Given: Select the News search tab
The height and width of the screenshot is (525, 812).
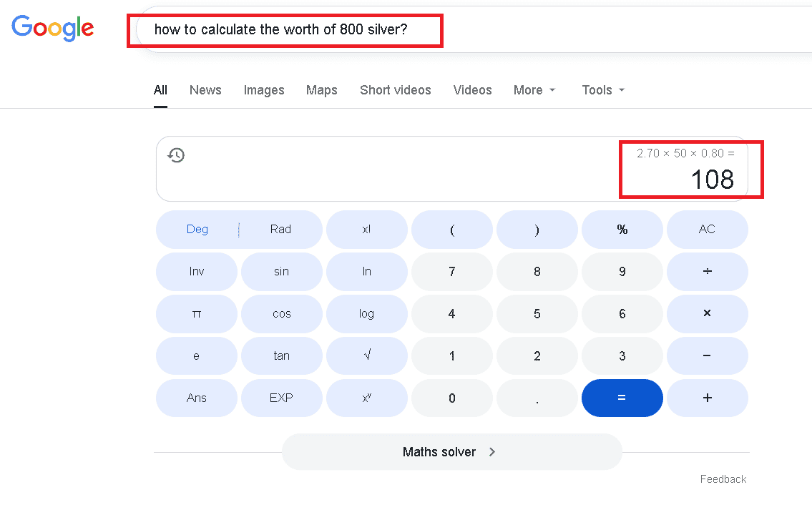Looking at the screenshot, I should coord(205,89).
